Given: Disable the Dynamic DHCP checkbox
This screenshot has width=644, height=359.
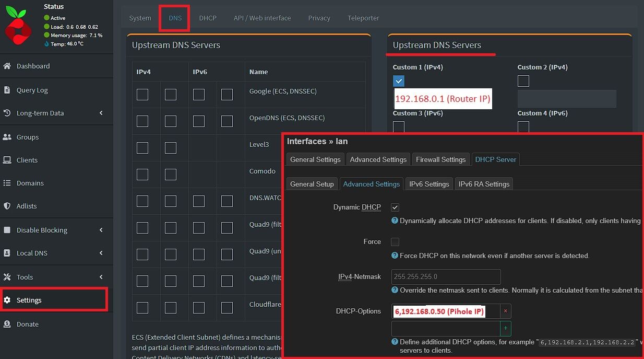Looking at the screenshot, I should click(x=395, y=207).
